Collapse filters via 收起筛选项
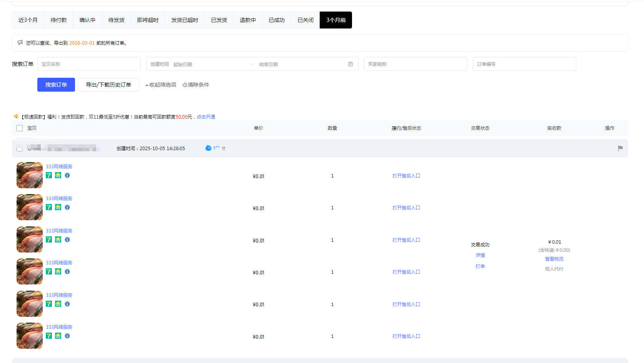Viewport: 644px width, 363px height. 161,85
